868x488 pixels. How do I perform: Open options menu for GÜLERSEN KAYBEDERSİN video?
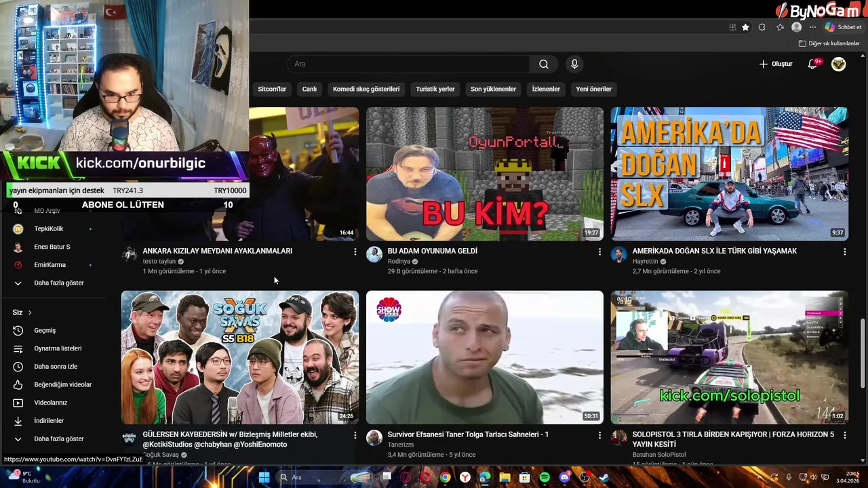click(x=355, y=435)
